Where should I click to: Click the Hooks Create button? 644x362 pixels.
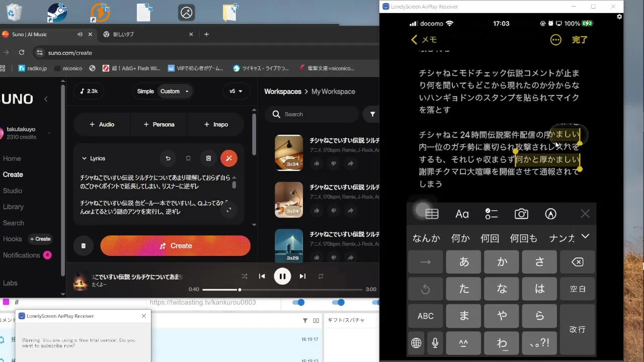click(x=40, y=239)
